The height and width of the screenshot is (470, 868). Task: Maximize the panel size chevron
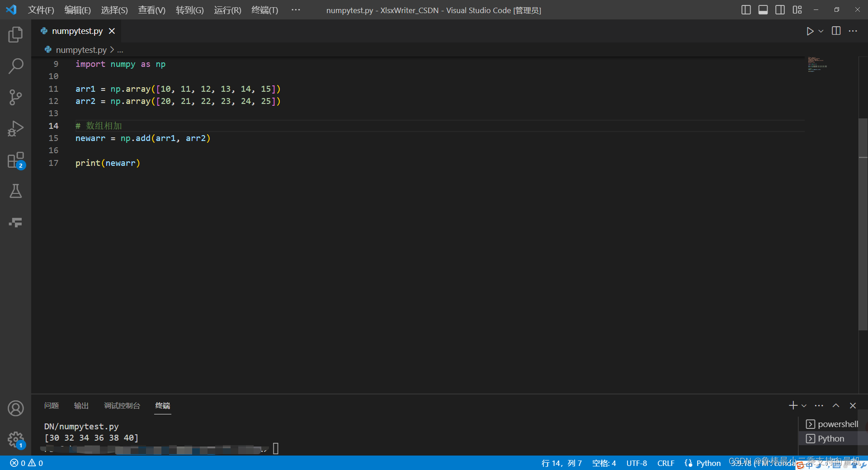tap(836, 405)
